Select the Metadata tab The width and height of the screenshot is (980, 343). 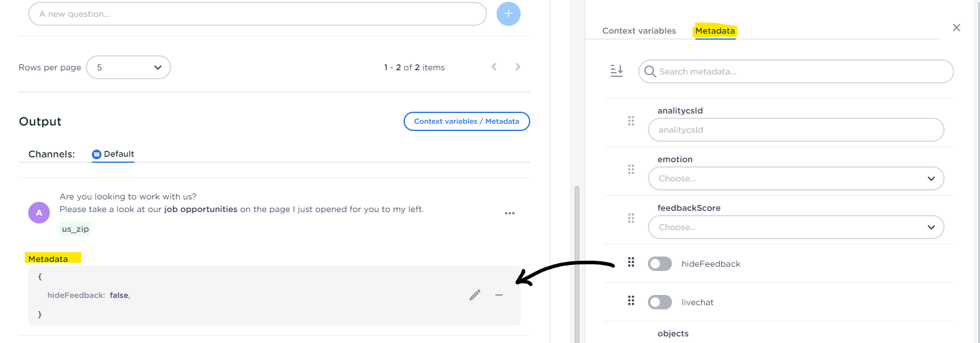(715, 31)
